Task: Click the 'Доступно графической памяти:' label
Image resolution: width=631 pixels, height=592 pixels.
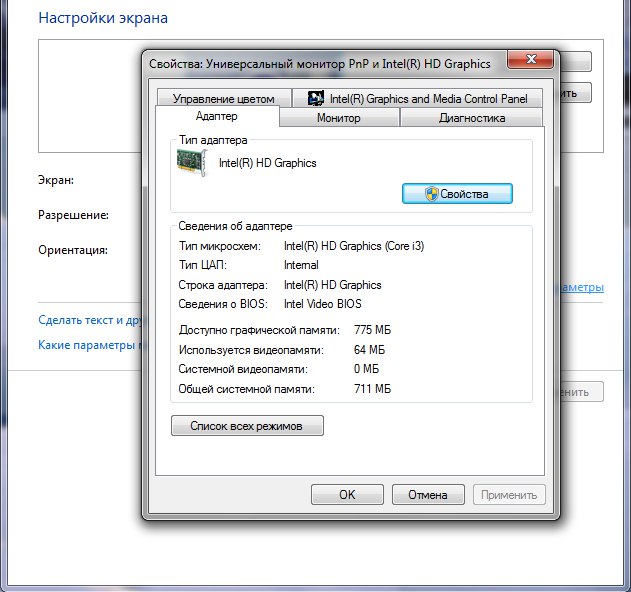Action: click(259, 330)
